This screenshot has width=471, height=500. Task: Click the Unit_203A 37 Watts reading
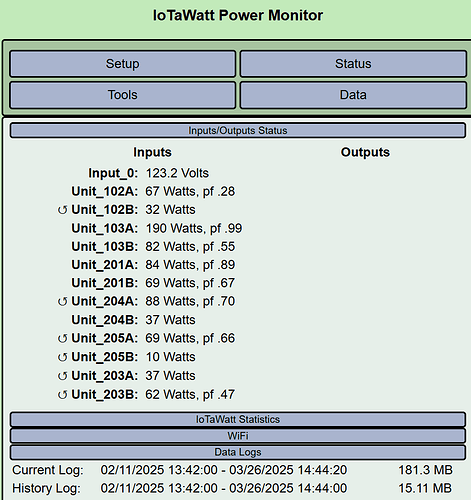click(x=170, y=376)
